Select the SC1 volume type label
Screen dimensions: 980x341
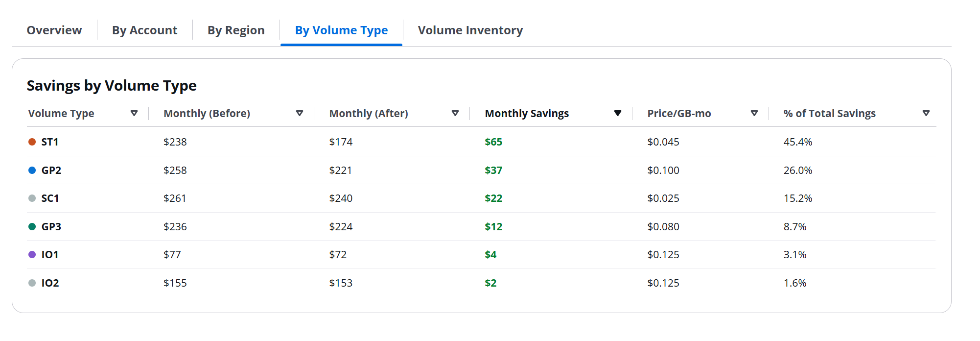(50, 198)
